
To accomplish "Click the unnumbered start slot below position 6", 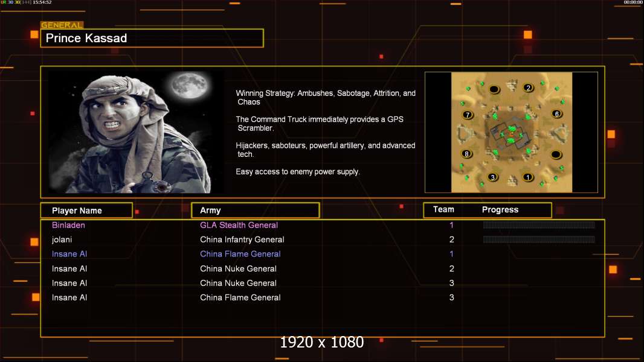I will tap(556, 154).
